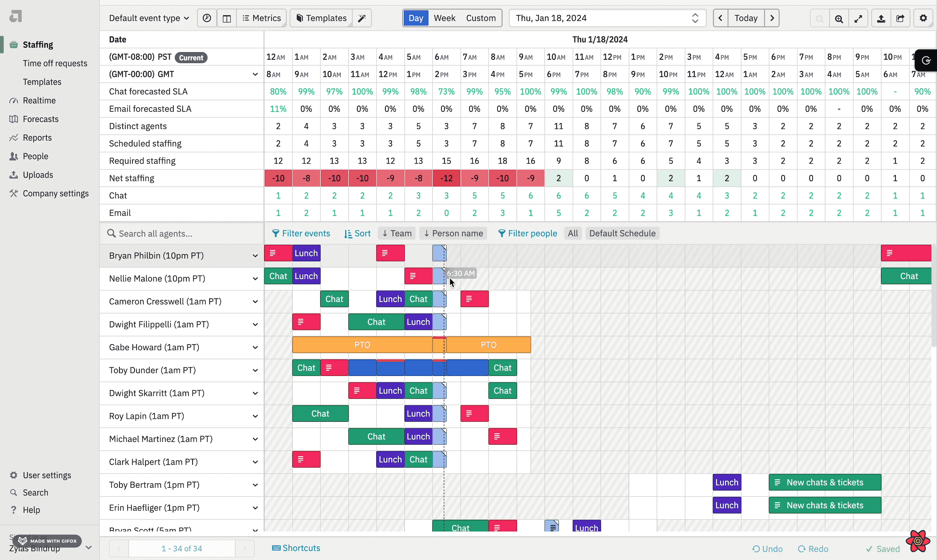The width and height of the screenshot is (937, 560).
Task: Expand Gabe Howard's row chevron
Action: point(255,347)
